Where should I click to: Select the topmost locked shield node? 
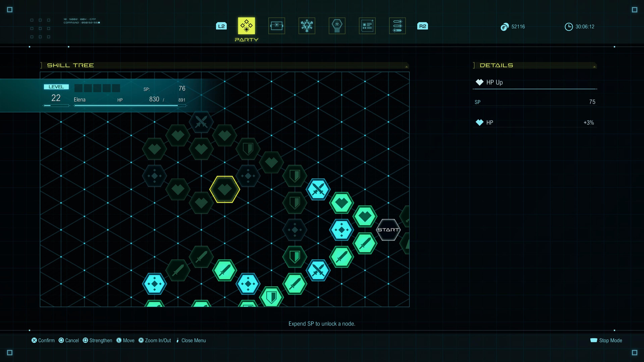[x=248, y=149]
